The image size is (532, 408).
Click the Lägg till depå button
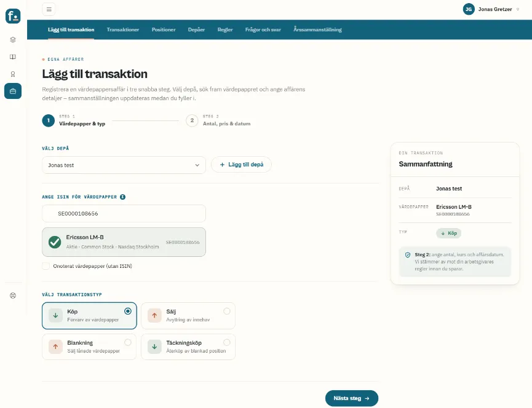241,165
